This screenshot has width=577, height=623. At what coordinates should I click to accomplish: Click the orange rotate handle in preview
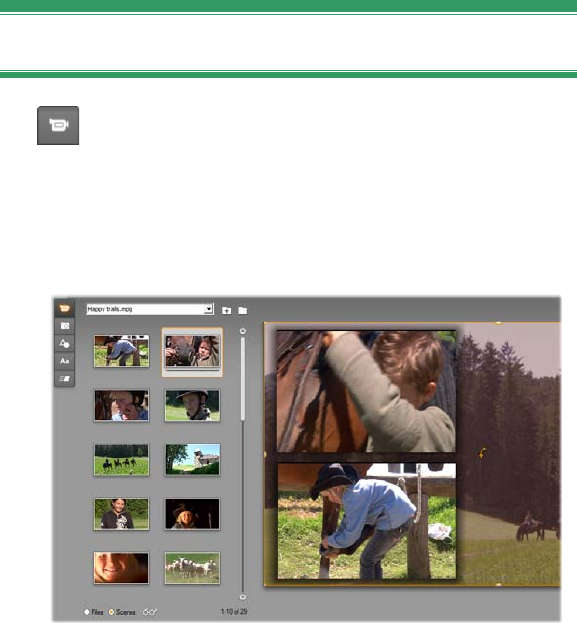[x=482, y=453]
